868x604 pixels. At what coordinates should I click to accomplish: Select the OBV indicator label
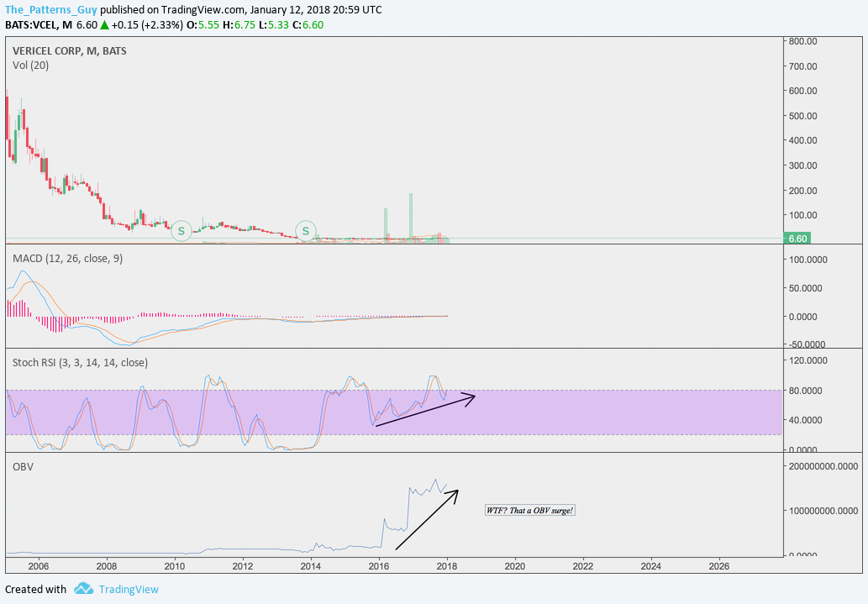(23, 467)
